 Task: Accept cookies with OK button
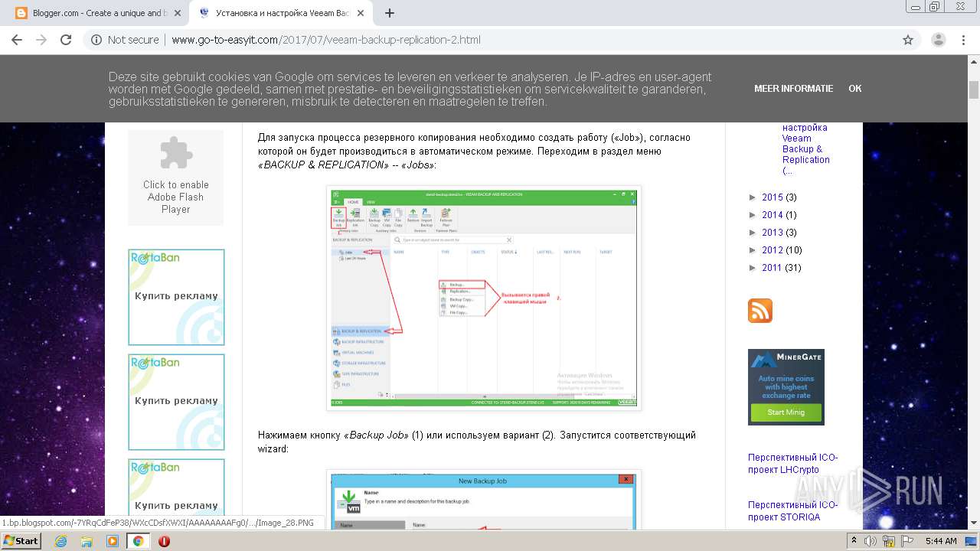[x=855, y=89]
